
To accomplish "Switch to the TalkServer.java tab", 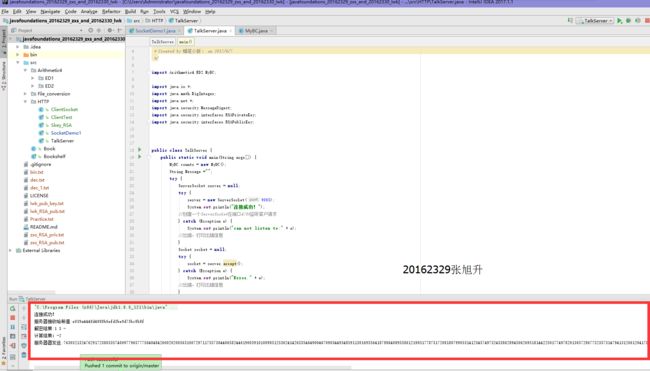I will (209, 31).
